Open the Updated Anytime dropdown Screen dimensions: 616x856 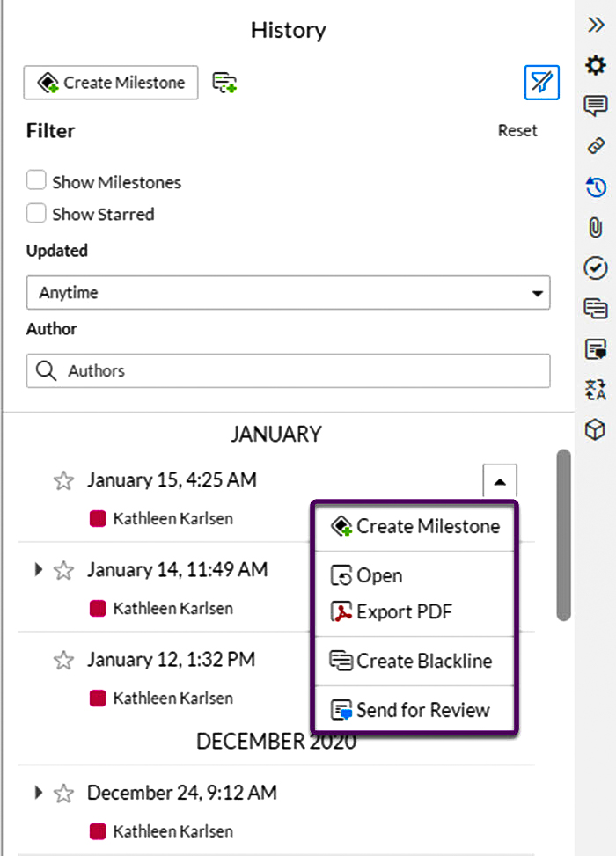pos(288,293)
